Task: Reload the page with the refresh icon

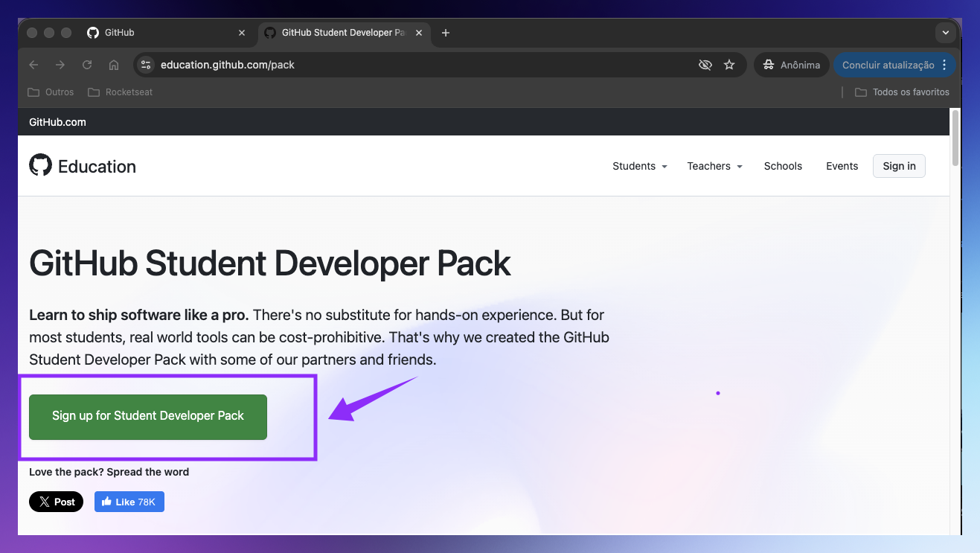Action: click(87, 65)
